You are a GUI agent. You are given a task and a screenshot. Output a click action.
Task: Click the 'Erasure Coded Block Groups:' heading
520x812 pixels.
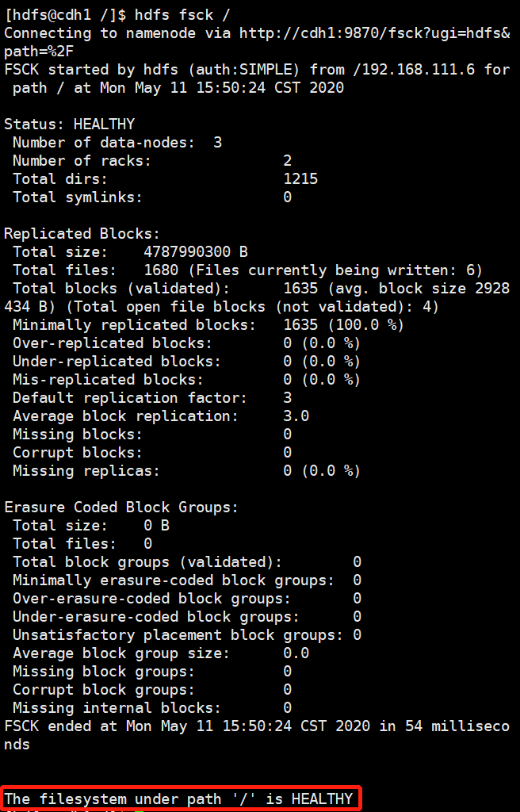121,507
